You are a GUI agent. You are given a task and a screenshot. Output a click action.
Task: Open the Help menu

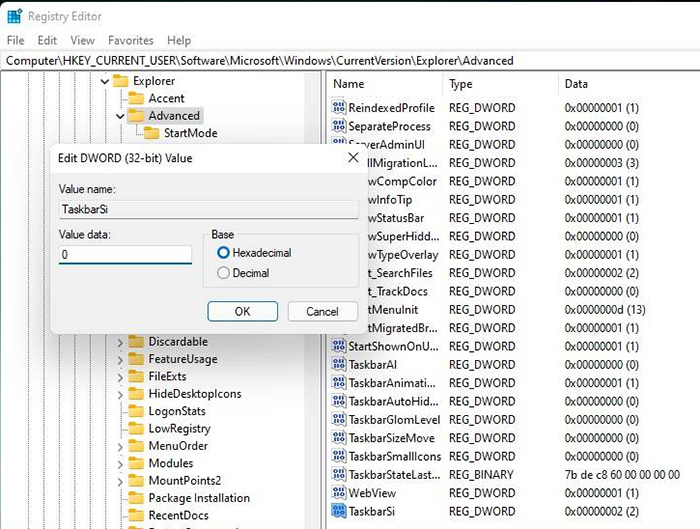(179, 40)
